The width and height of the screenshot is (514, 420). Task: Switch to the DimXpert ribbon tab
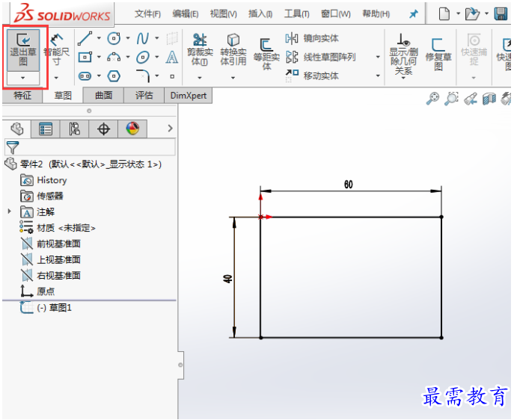pyautogui.click(x=188, y=96)
